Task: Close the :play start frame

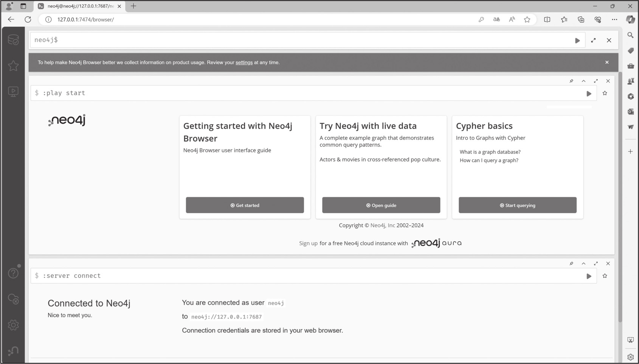Action: [608, 81]
